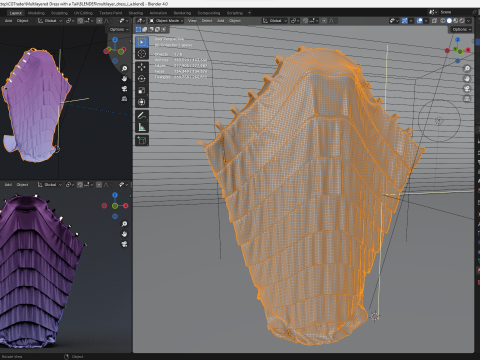
Task: Click pan hand icon in bottom-left viewport
Action: coord(124,234)
